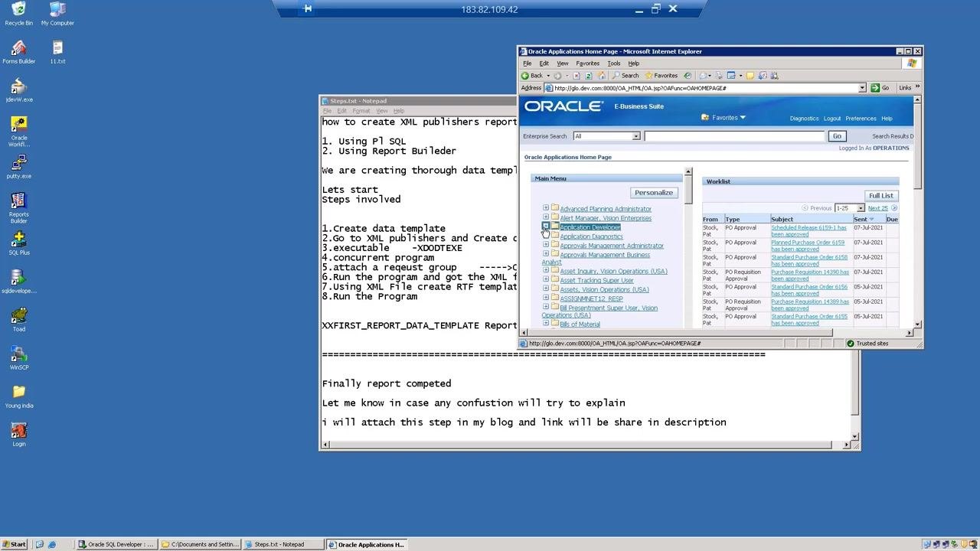Open the Recycle Bin desktop icon
The width and height of the screenshot is (980, 551).
pos(18,14)
